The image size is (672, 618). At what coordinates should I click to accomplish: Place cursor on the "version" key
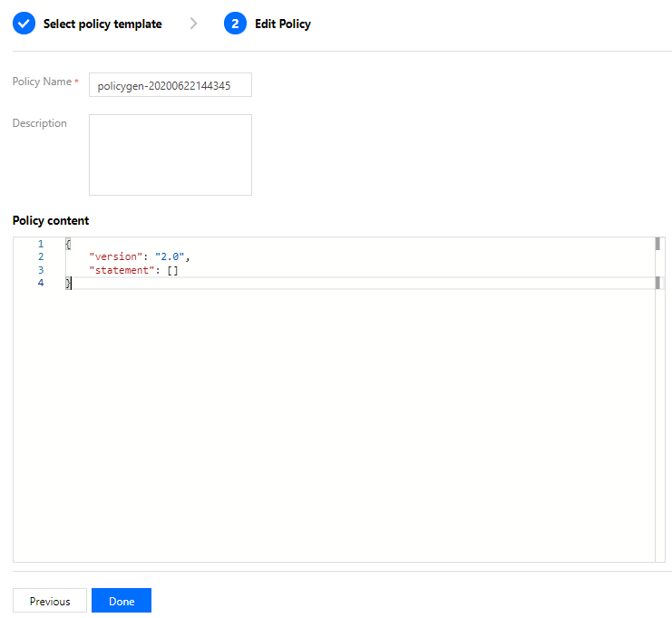116,257
